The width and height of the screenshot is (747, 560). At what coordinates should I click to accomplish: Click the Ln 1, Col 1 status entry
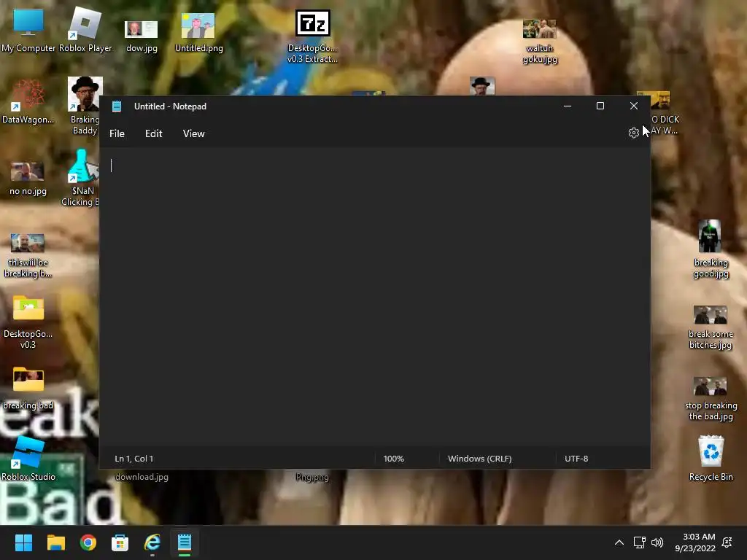pyautogui.click(x=134, y=459)
